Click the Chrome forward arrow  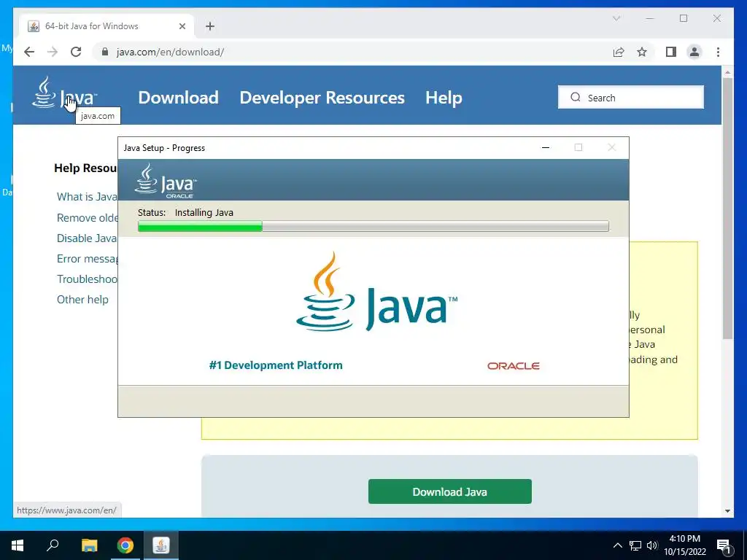pyautogui.click(x=53, y=52)
